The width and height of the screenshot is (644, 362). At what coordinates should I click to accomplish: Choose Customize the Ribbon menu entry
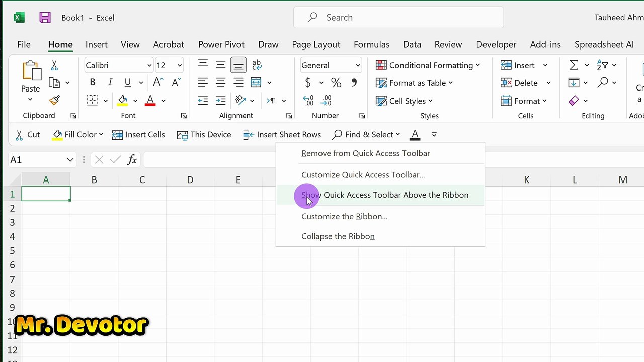tap(380, 216)
